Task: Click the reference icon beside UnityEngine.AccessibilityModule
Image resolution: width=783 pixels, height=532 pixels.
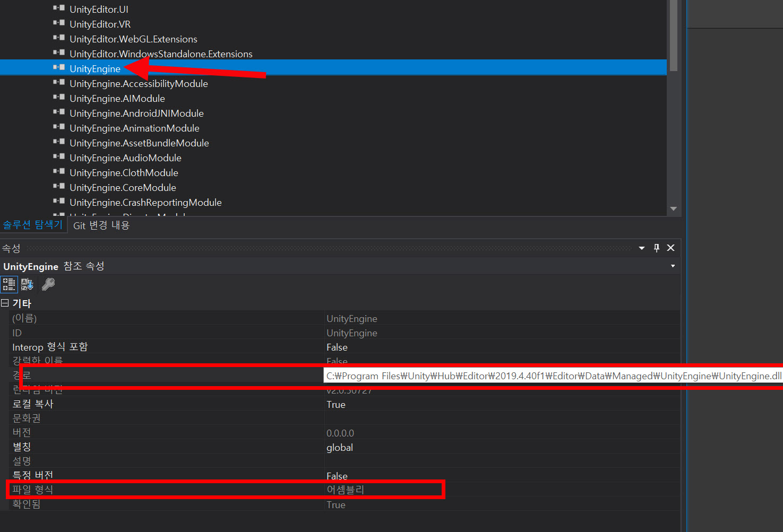Action: (59, 82)
